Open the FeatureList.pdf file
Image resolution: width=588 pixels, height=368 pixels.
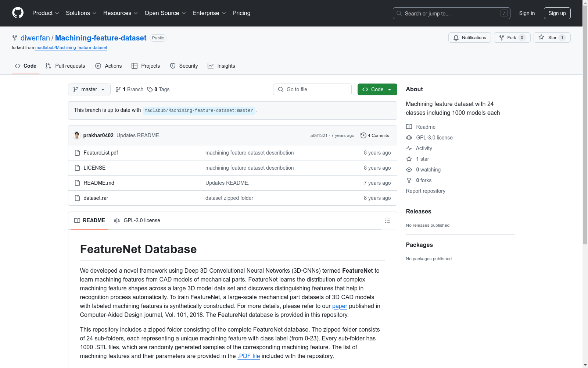[101, 153]
